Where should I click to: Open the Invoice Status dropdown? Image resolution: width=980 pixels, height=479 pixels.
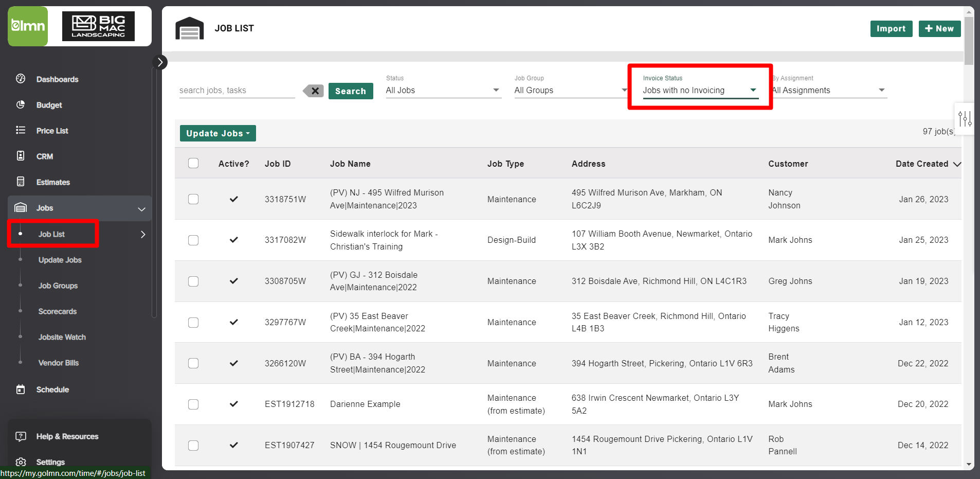click(x=700, y=91)
